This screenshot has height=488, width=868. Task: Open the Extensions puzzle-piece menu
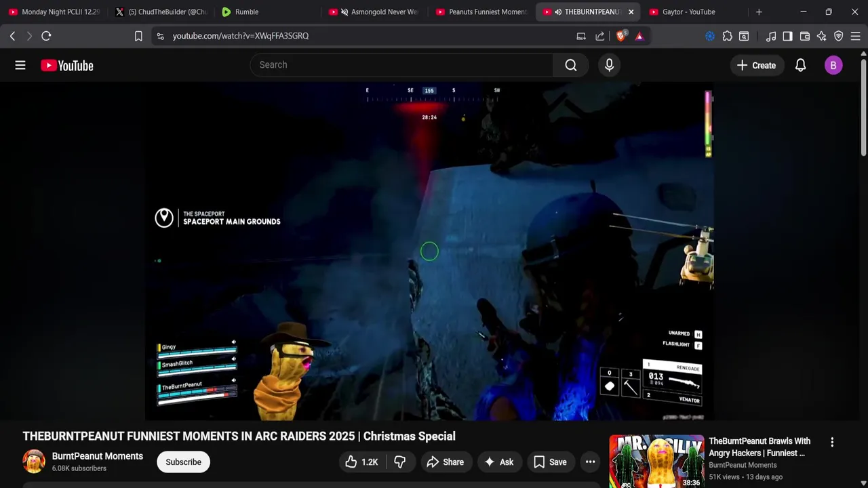pyautogui.click(x=727, y=36)
